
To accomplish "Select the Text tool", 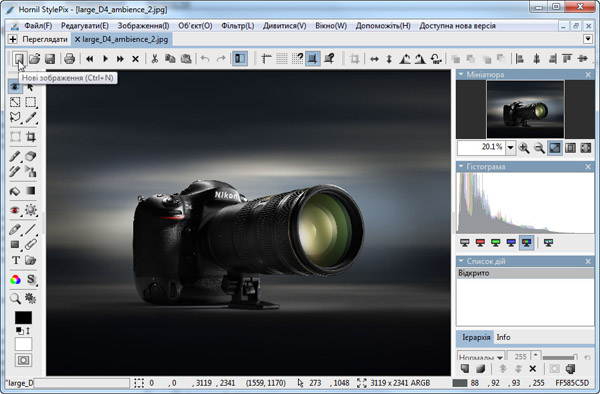I will click(x=15, y=260).
